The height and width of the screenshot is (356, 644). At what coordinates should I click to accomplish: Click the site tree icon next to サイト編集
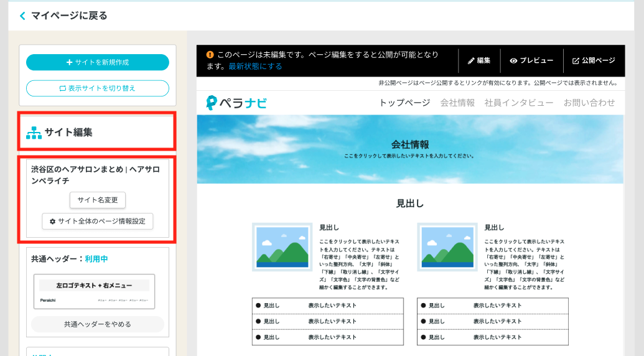34,133
